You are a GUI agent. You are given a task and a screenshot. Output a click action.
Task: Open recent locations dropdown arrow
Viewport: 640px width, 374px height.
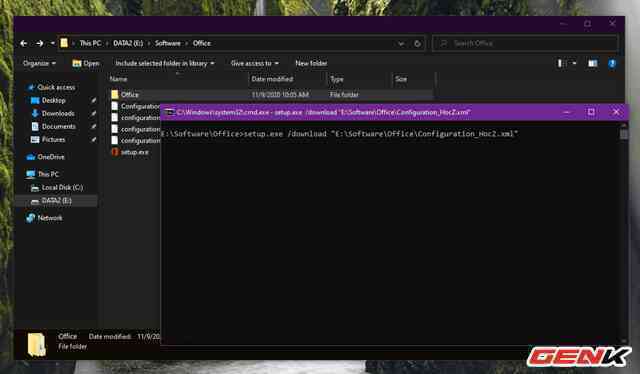coord(52,43)
